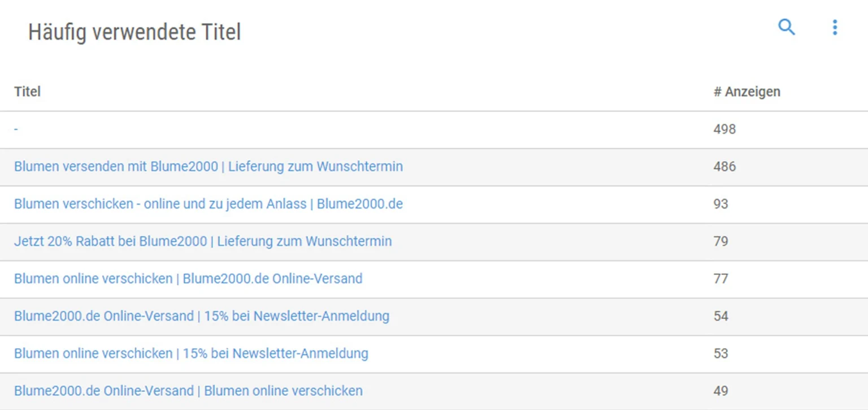Open the dash link in the first row
Viewport: 868px width, 410px height.
point(15,129)
